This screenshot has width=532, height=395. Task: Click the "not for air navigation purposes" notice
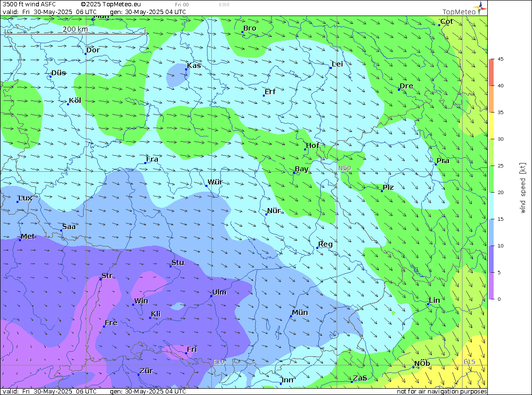click(442, 392)
